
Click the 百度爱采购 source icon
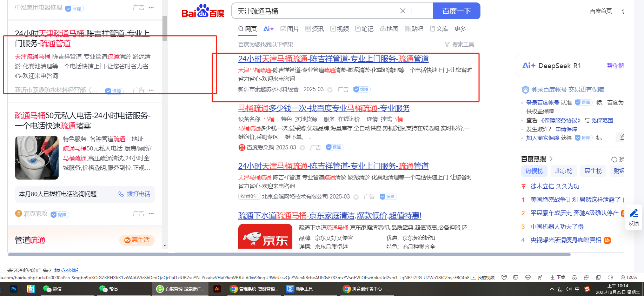click(x=242, y=148)
